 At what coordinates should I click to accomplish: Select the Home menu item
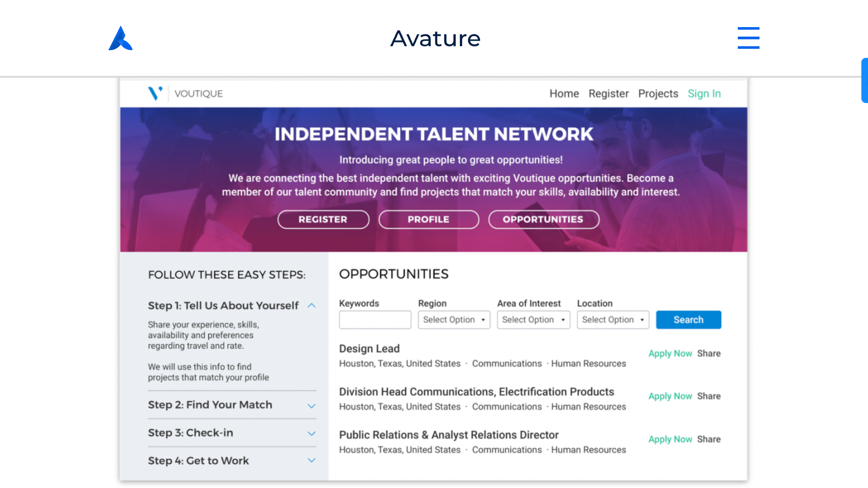pos(564,94)
